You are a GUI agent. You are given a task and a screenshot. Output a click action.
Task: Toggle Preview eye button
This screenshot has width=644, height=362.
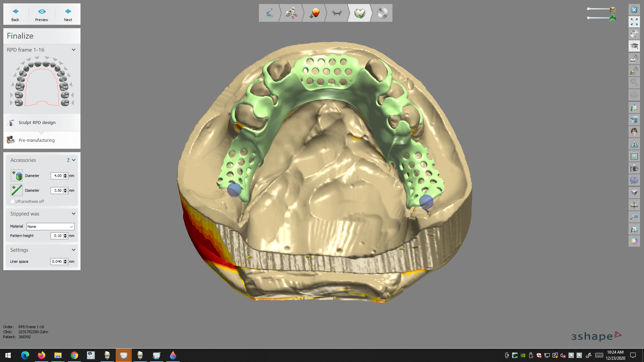[x=42, y=14]
